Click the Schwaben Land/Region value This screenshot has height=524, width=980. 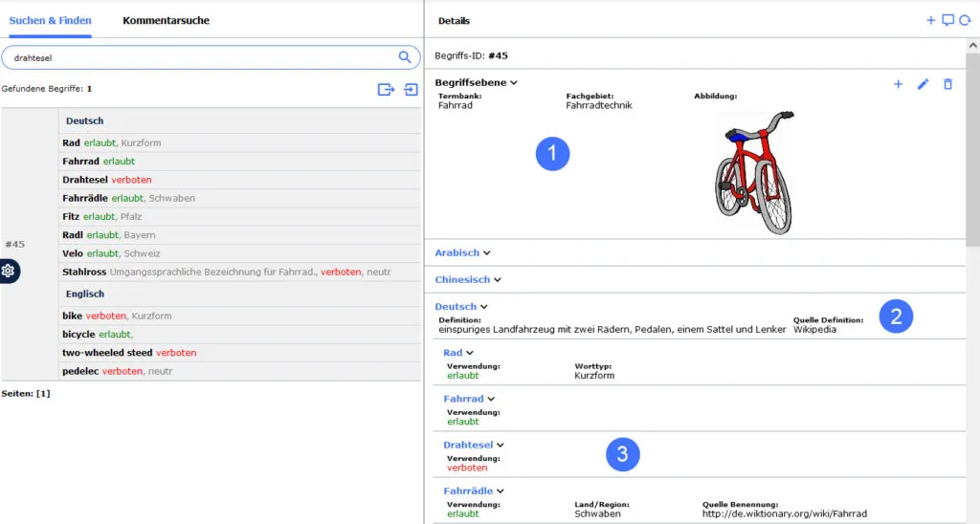pos(597,514)
